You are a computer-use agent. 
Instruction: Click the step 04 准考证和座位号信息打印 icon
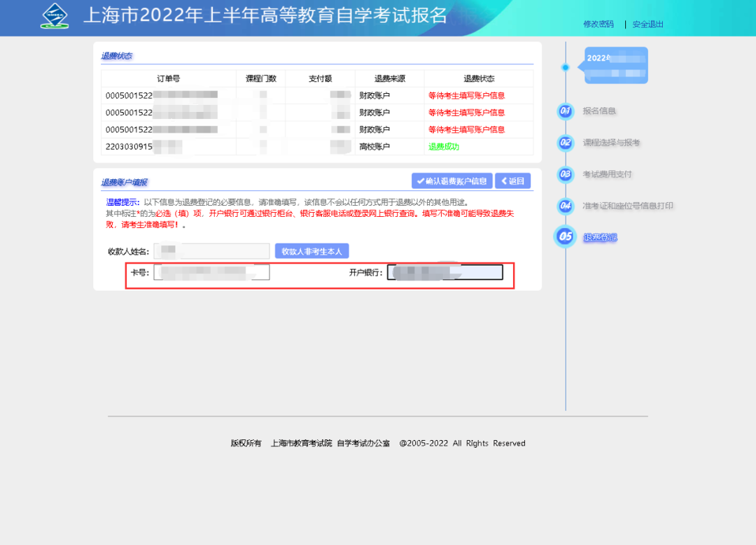coord(565,206)
